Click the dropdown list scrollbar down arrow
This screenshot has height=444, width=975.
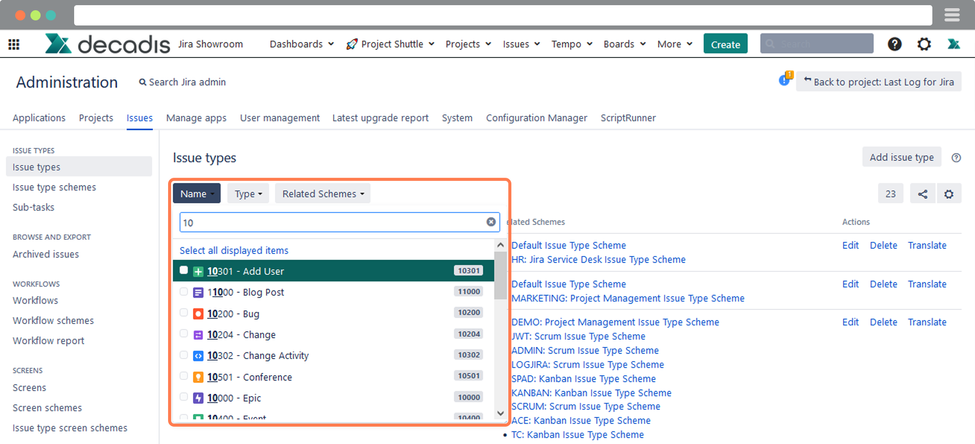[x=501, y=412]
